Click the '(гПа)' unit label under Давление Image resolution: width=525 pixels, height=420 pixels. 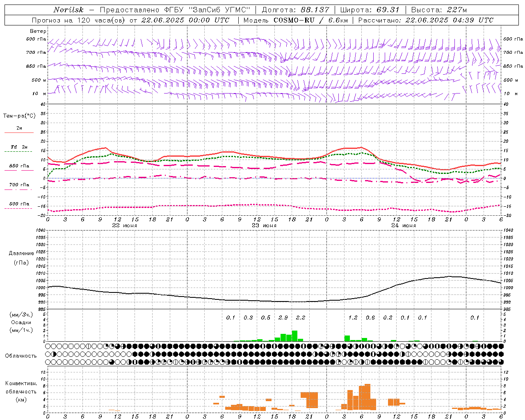[x=21, y=262]
